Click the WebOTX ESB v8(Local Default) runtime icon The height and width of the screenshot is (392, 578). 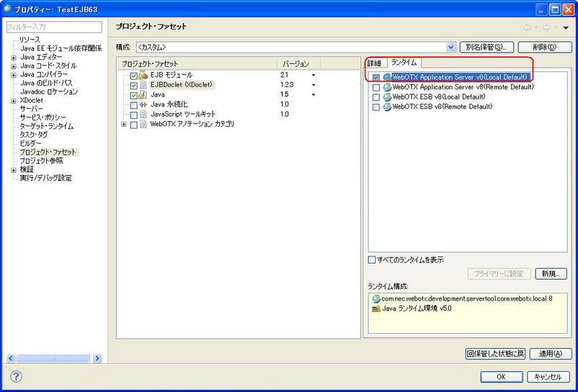point(387,97)
